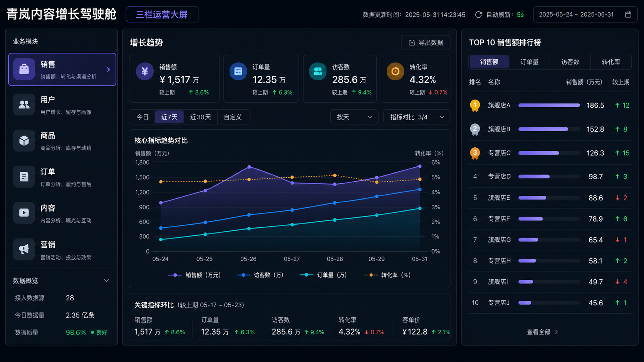644x362 pixels.
Task: Click the 专营店H ranking row name
Action: click(x=499, y=261)
